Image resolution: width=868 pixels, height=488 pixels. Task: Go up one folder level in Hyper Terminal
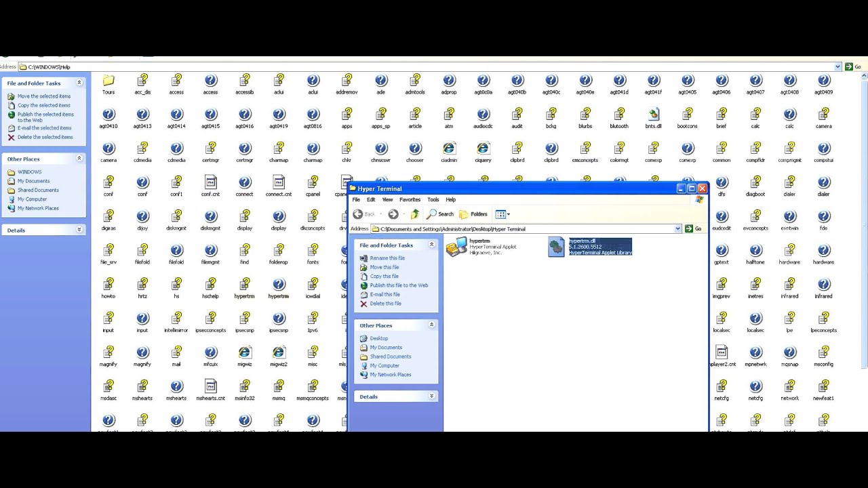pos(415,214)
